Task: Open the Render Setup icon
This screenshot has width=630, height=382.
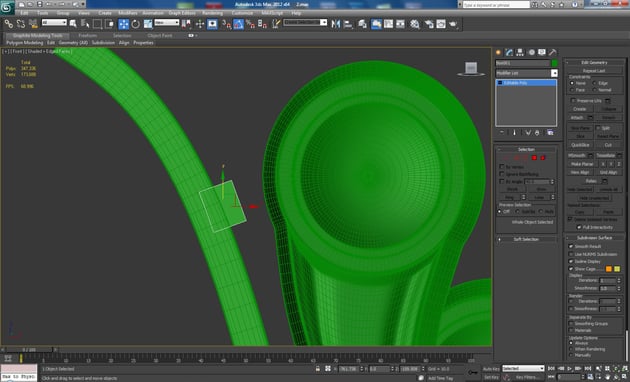Action: tap(429, 24)
